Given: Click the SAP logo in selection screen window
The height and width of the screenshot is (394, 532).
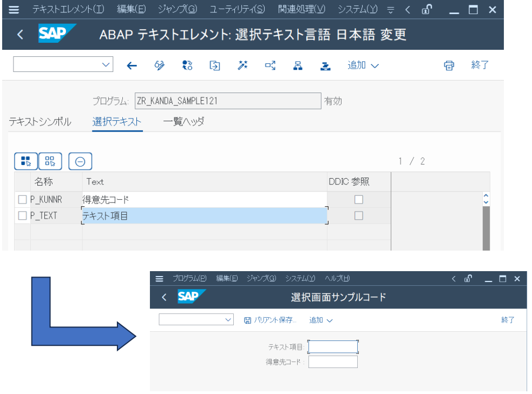Looking at the screenshot, I should (x=192, y=296).
